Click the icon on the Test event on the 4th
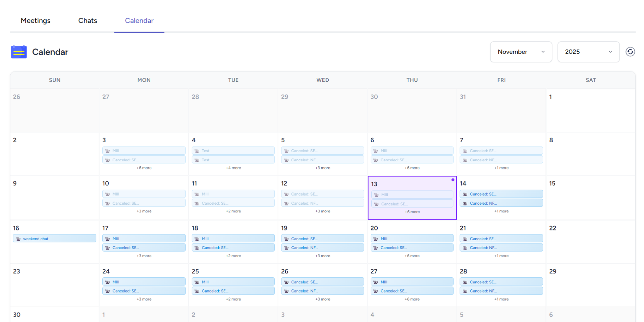Screen dimensions: 644x322 [x=197, y=151]
